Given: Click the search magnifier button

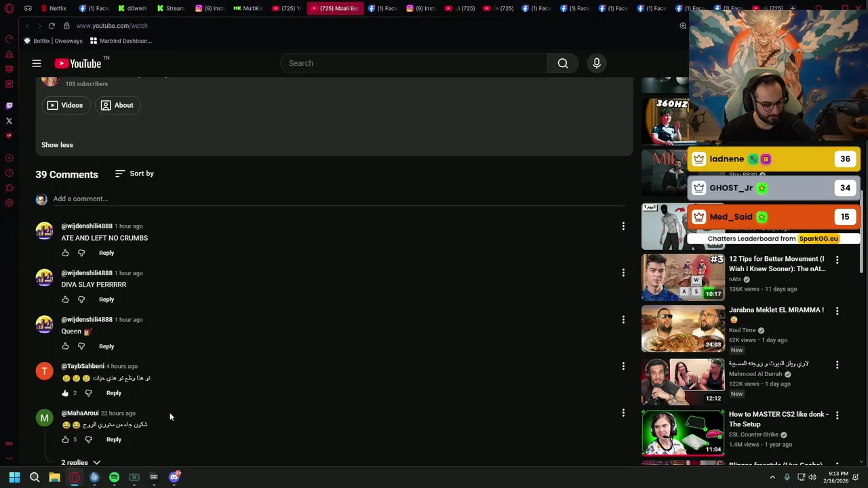Looking at the screenshot, I should pos(563,63).
